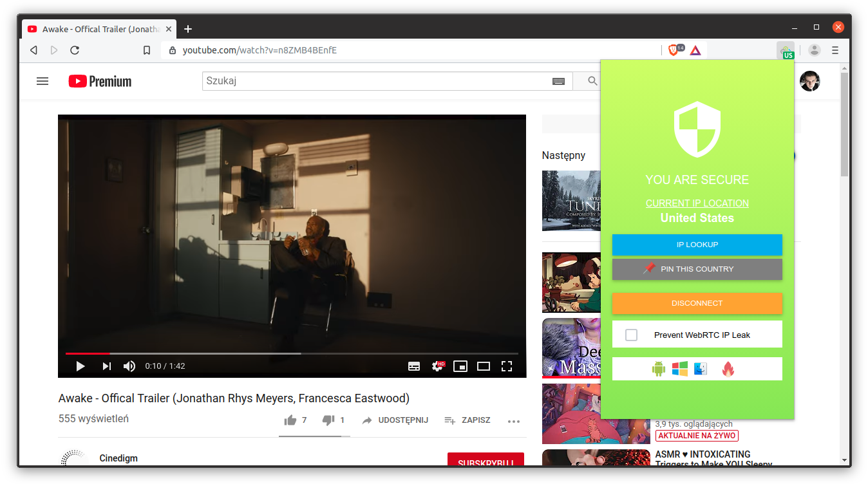Open the AKTUALNIE NA ŻYWO live video

point(697,436)
